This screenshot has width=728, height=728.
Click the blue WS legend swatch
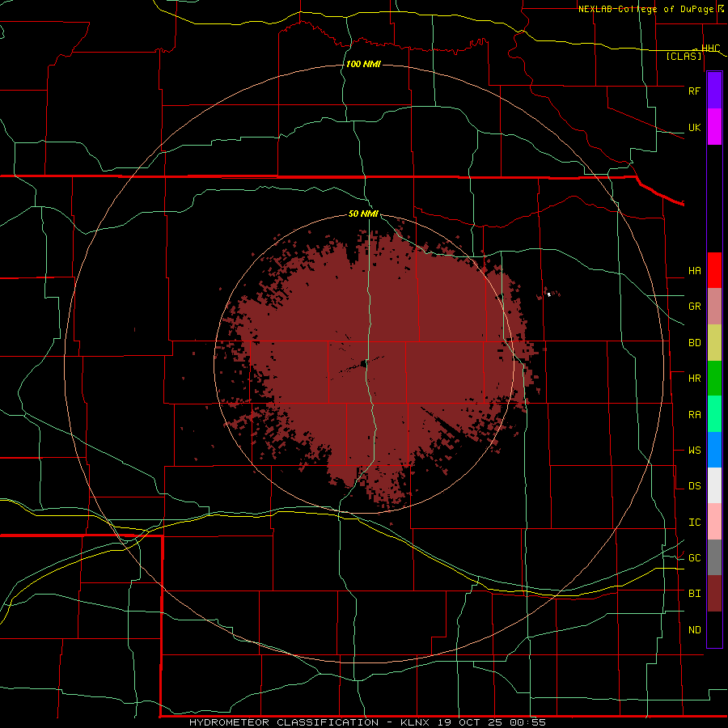[714, 450]
